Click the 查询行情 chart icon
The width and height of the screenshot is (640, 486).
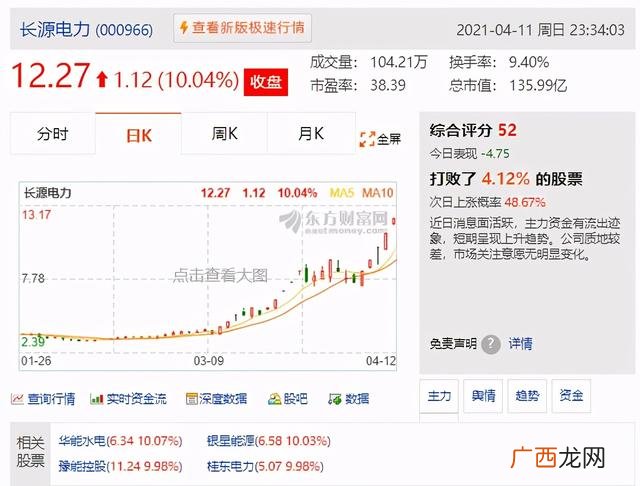coord(17,399)
